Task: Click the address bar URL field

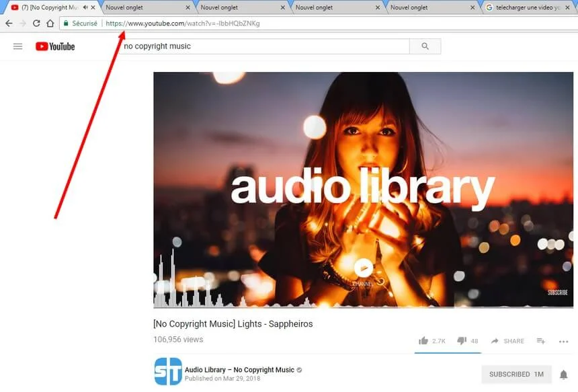Action: tap(181, 23)
